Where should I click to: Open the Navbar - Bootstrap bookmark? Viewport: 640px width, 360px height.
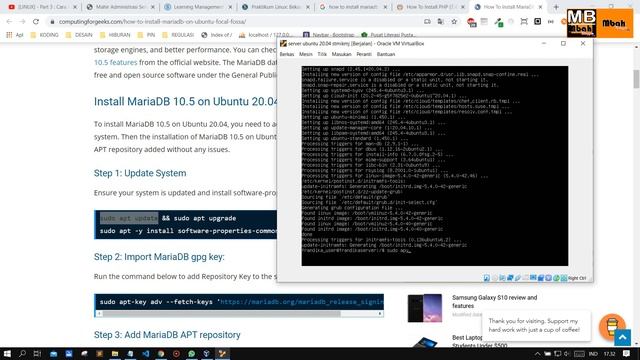329,35
